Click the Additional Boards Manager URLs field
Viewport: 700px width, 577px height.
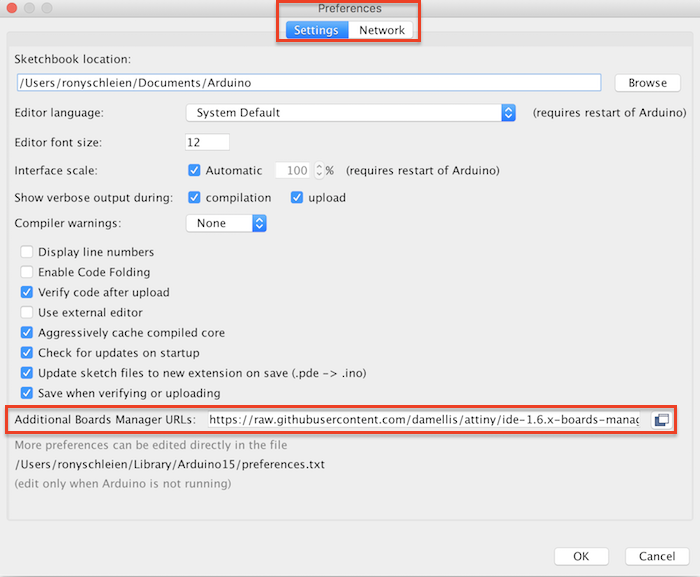coord(424,420)
